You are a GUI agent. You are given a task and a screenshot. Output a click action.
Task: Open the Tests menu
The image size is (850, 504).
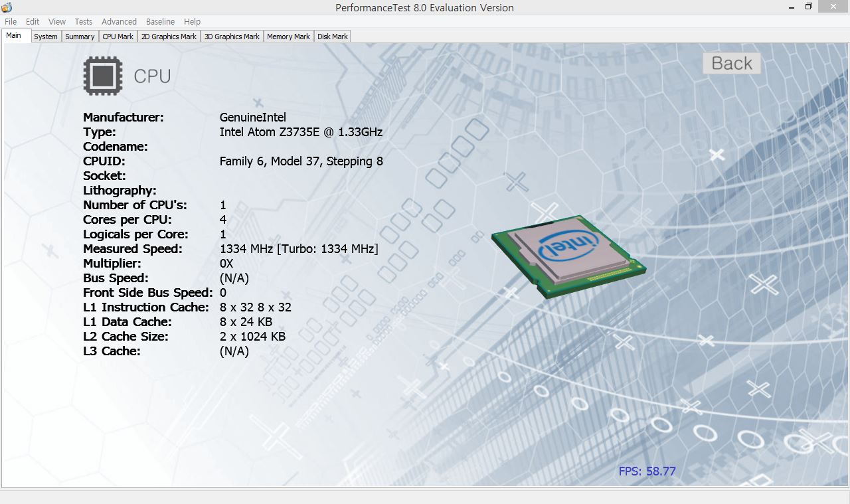84,21
